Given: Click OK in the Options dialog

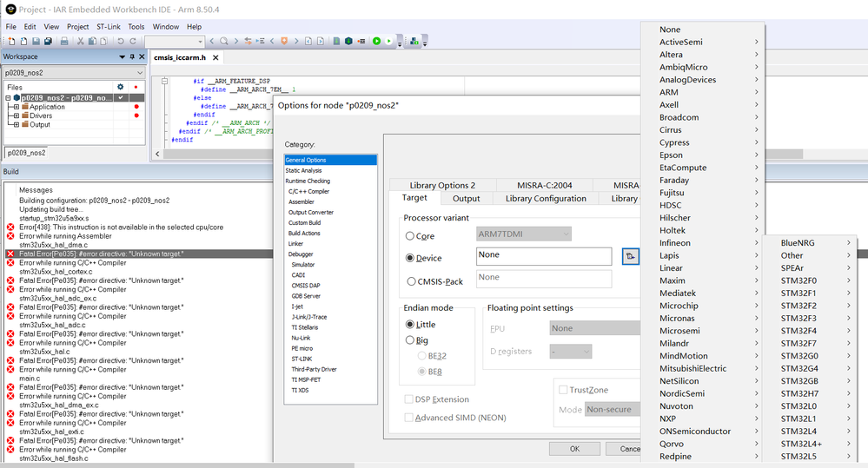Looking at the screenshot, I should click(574, 449).
